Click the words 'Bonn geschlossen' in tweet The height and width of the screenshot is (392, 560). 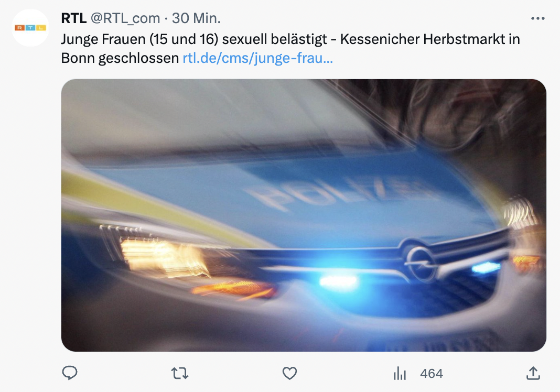pos(120,58)
